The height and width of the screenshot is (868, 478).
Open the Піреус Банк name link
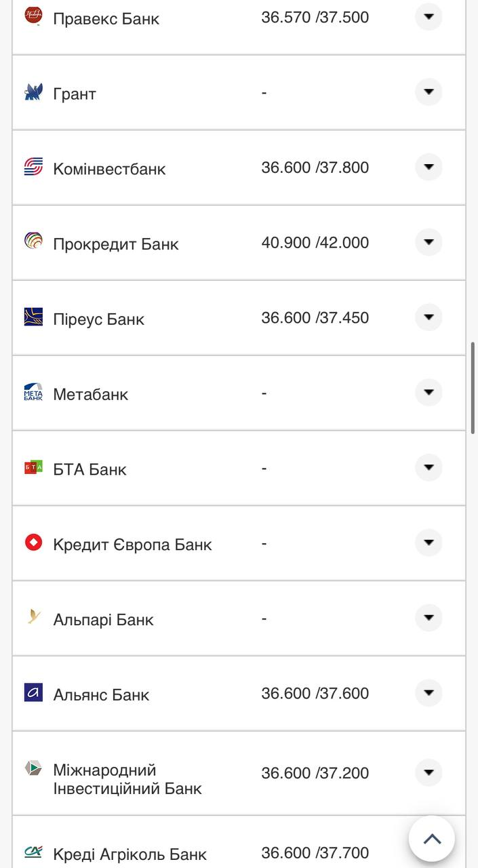click(98, 319)
